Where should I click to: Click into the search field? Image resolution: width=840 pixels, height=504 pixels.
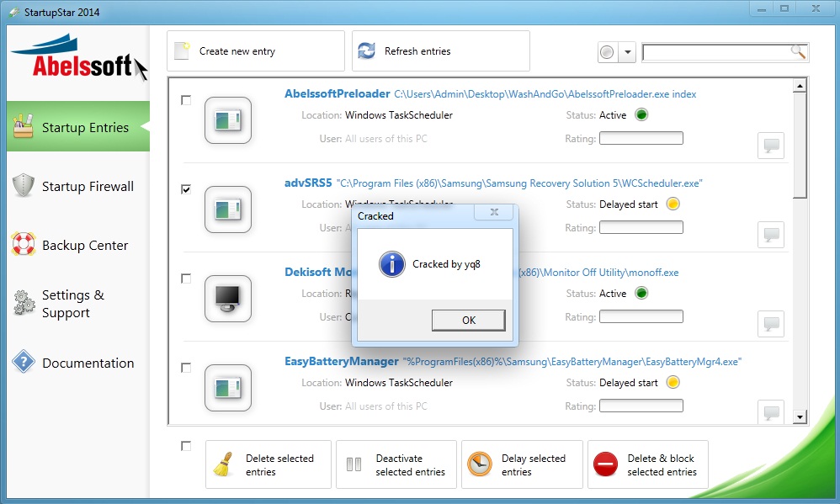[718, 52]
